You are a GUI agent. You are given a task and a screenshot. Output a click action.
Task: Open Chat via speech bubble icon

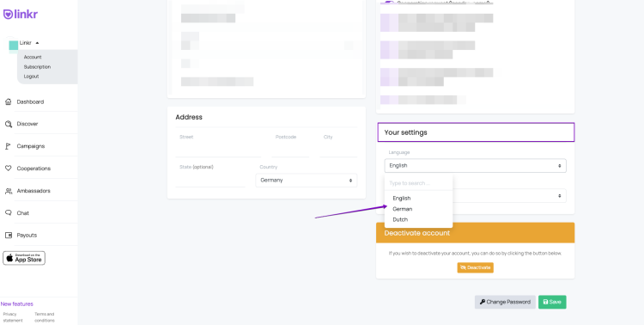pos(9,212)
